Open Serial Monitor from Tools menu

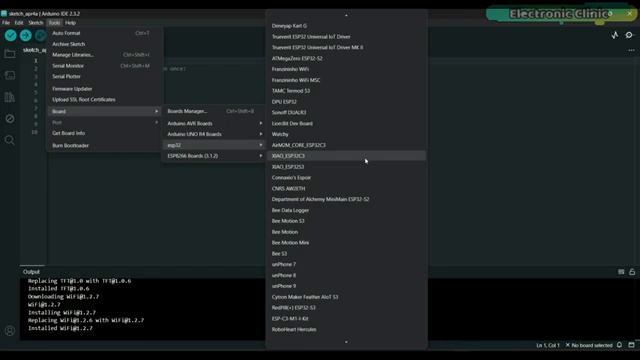click(x=104, y=66)
